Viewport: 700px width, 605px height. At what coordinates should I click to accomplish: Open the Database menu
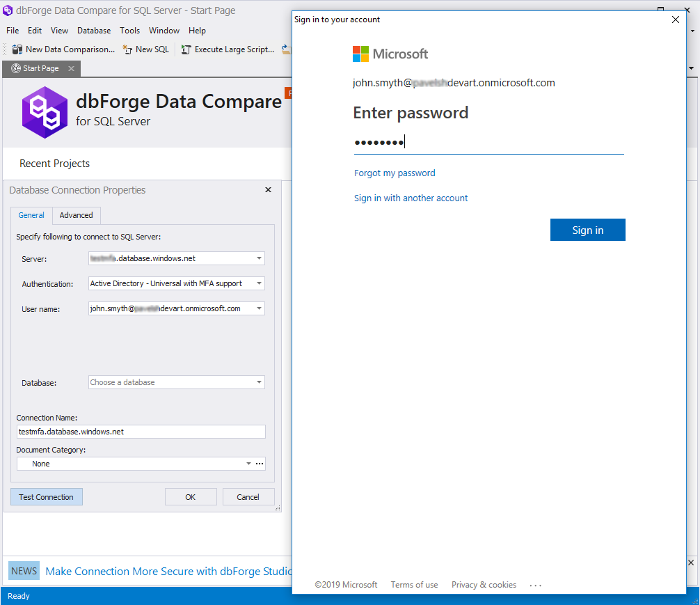click(x=94, y=31)
